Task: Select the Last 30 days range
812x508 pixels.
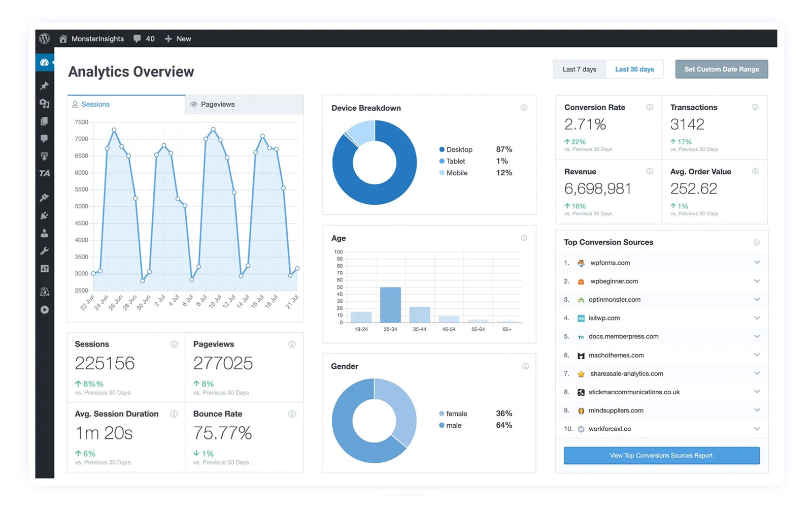Action: [x=634, y=70]
